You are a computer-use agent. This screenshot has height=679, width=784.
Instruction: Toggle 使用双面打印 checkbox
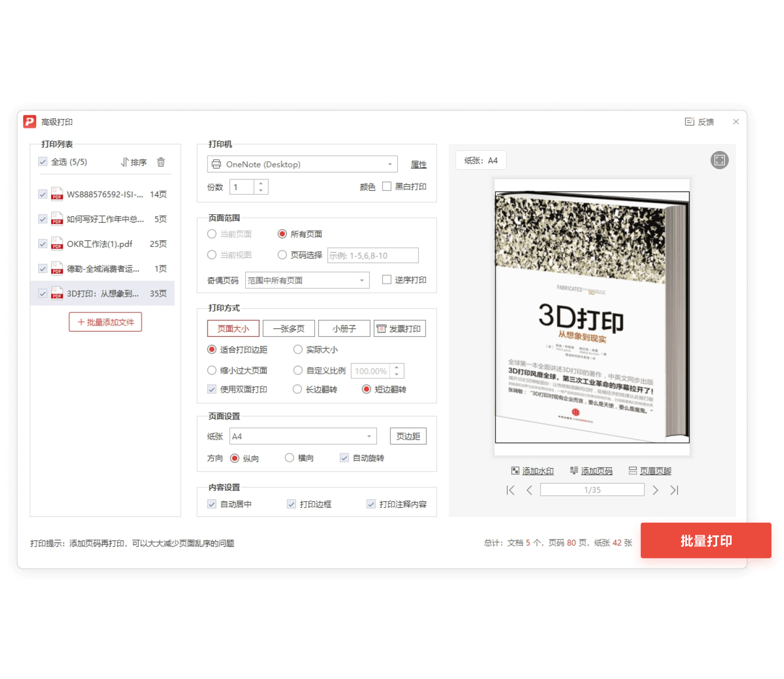(x=212, y=389)
